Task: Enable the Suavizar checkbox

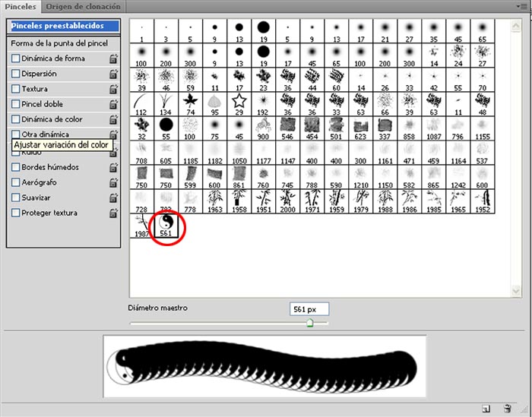Action: [x=16, y=197]
